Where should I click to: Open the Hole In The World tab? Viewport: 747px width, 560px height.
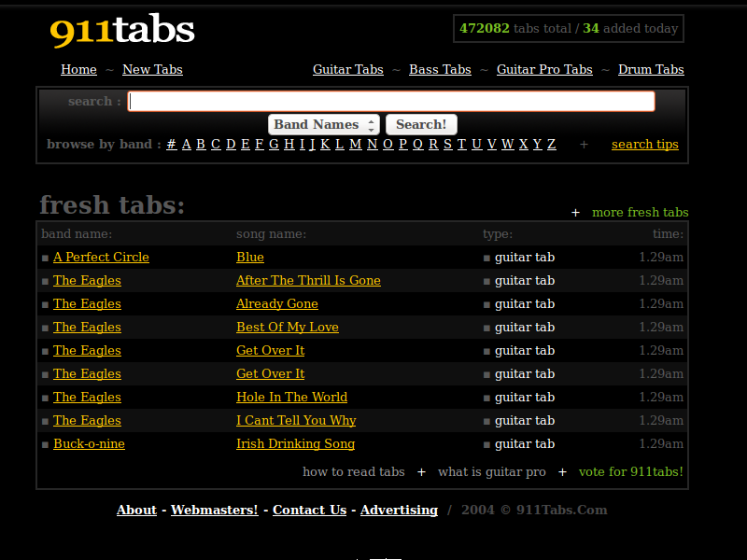(x=291, y=398)
